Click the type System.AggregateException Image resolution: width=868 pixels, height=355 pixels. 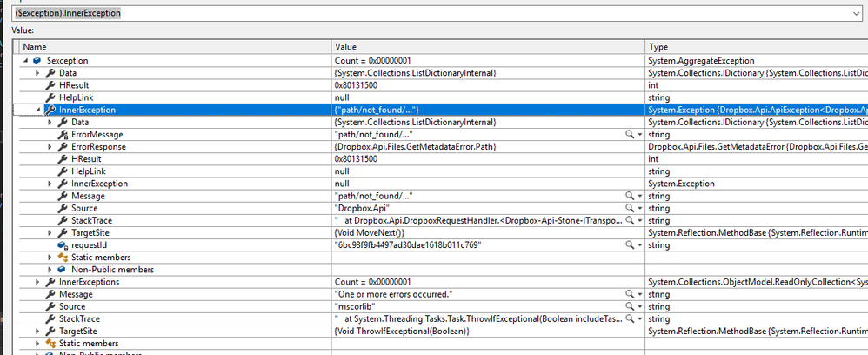pyautogui.click(x=701, y=61)
